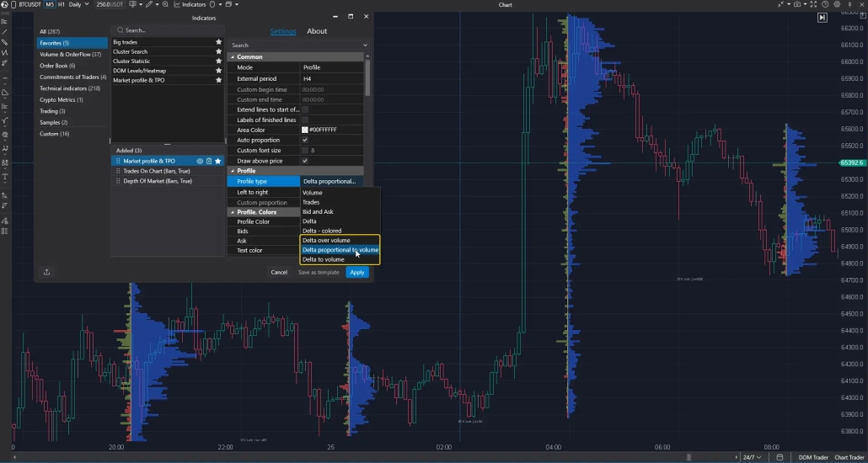Open DOM Trader in bottom bar

pos(813,457)
